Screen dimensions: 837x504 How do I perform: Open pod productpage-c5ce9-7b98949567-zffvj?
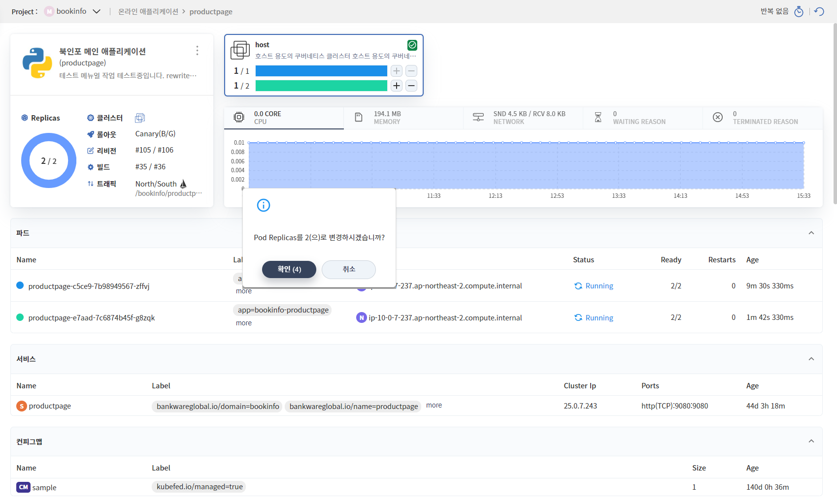pos(89,286)
